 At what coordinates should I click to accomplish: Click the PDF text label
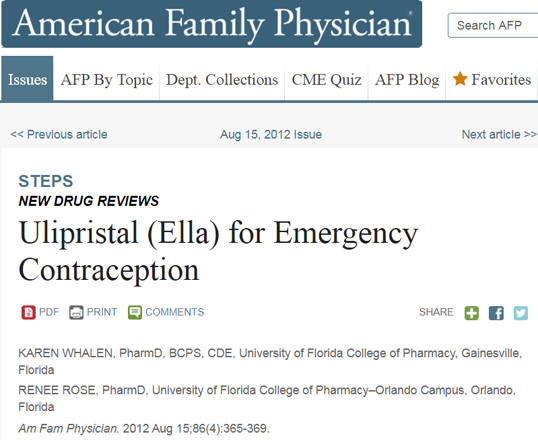49,312
